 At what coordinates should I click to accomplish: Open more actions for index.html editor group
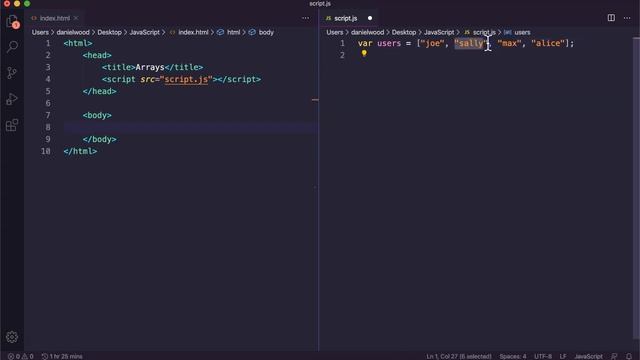[305, 18]
